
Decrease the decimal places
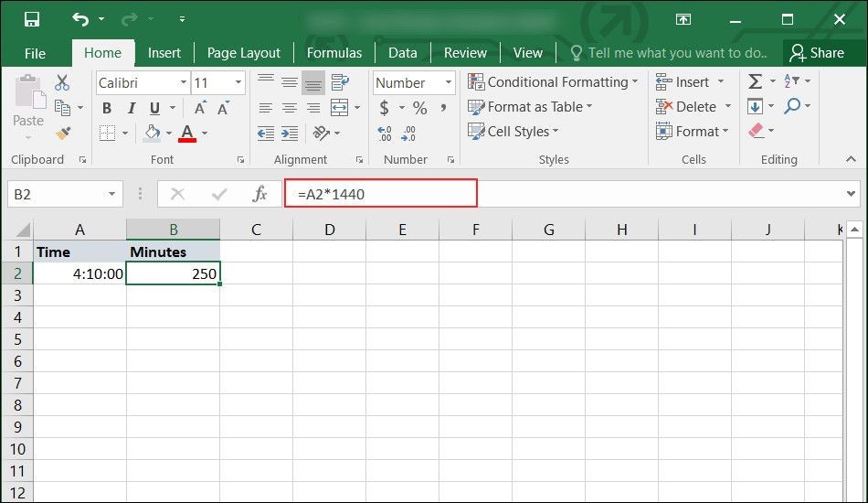[408, 134]
